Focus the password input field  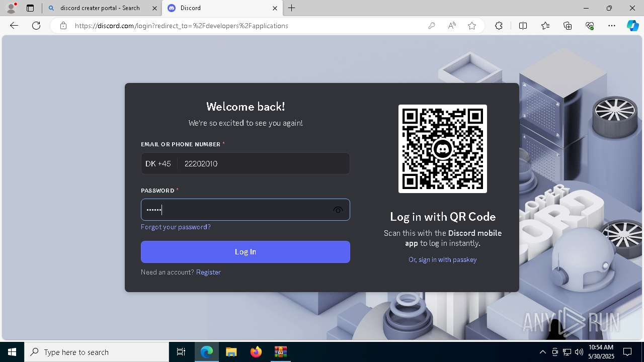pyautogui.click(x=246, y=210)
